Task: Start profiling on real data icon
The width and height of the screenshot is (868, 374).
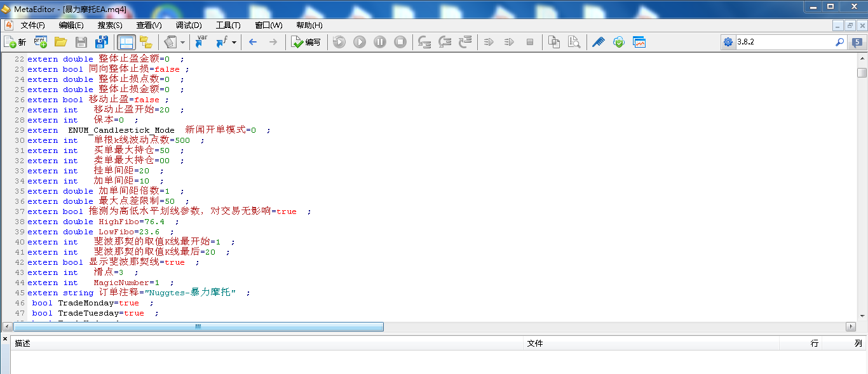Action: point(489,42)
